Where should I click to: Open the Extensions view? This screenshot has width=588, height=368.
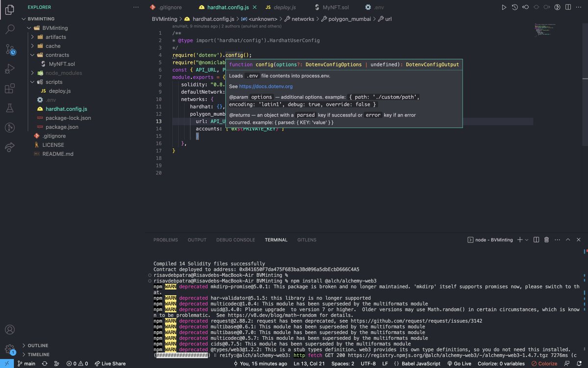pyautogui.click(x=10, y=88)
